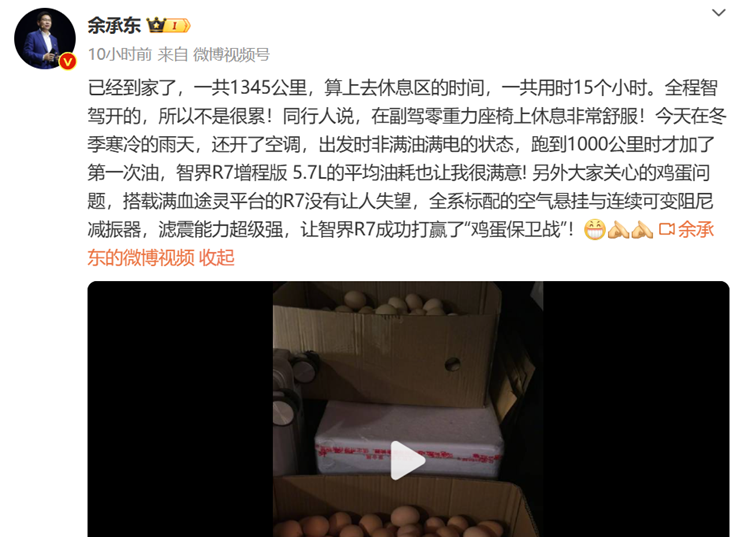
Task: Click the second folded hands emoji
Action: pyautogui.click(x=642, y=230)
